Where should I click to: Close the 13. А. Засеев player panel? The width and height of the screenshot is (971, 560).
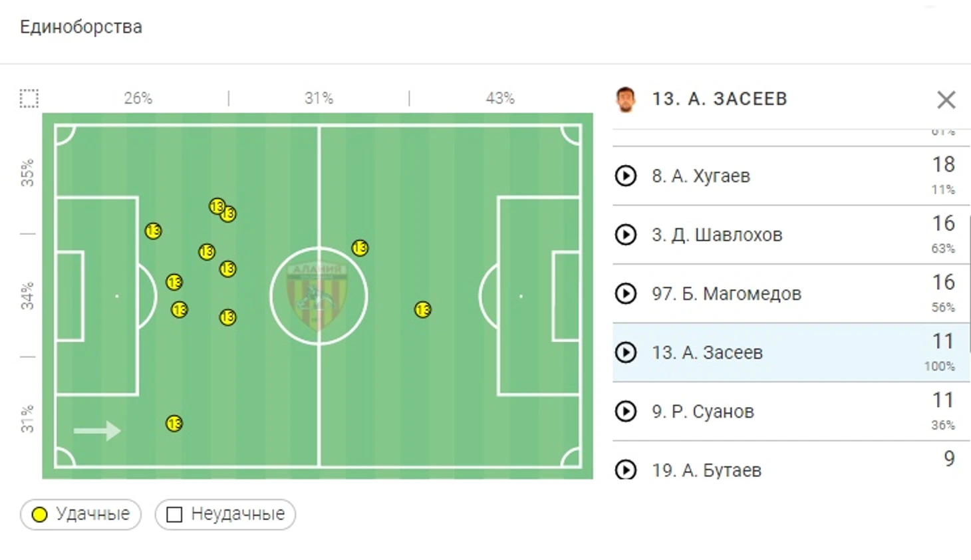coord(946,100)
